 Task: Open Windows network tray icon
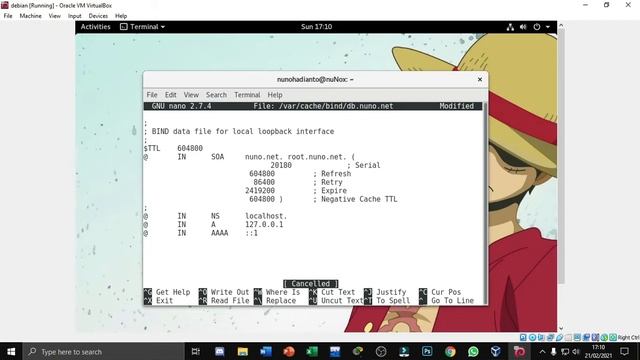point(565,351)
